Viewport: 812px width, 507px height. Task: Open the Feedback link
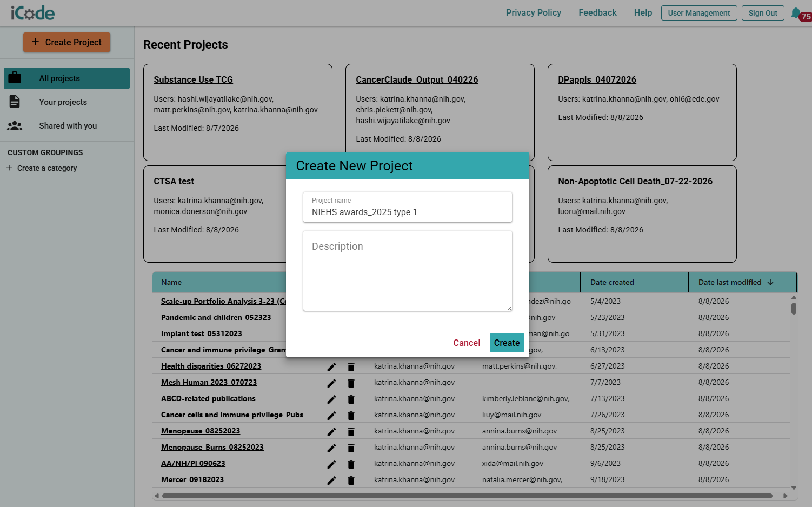tap(597, 12)
